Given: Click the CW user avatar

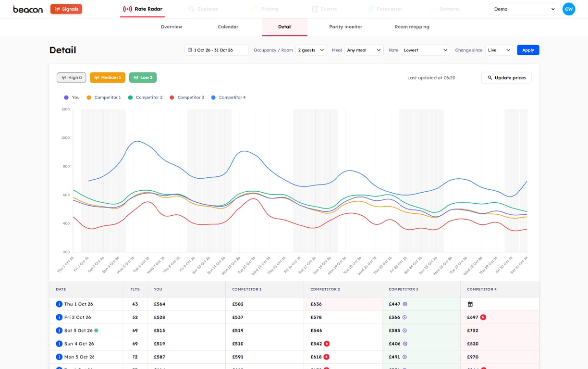Looking at the screenshot, I should click(569, 9).
